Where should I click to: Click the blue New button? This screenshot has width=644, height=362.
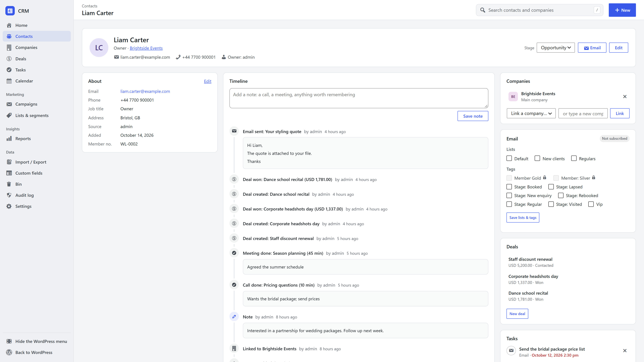pyautogui.click(x=622, y=10)
